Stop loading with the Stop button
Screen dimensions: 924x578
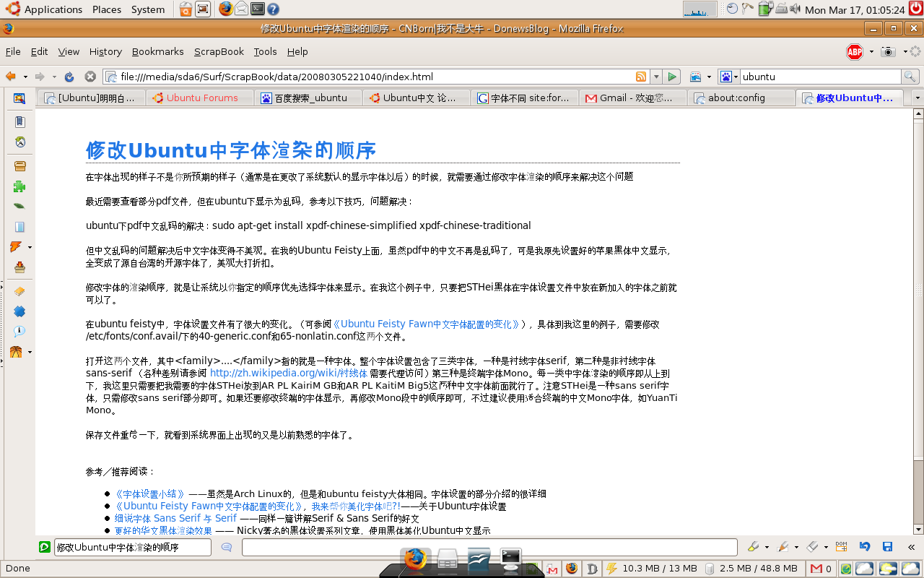pos(90,77)
